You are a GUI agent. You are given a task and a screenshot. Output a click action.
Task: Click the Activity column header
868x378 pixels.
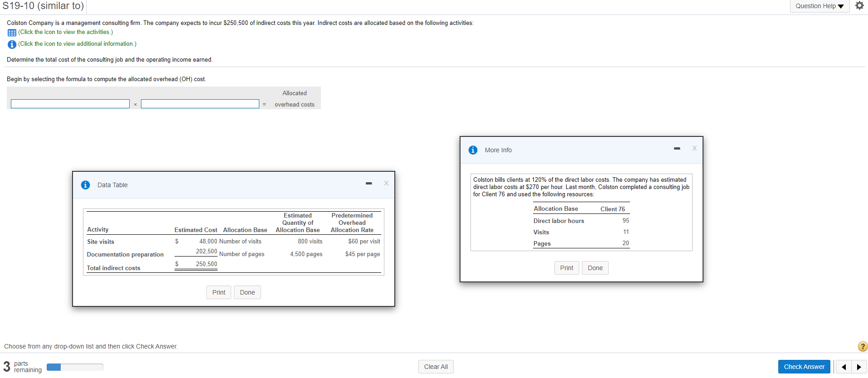[98, 230]
